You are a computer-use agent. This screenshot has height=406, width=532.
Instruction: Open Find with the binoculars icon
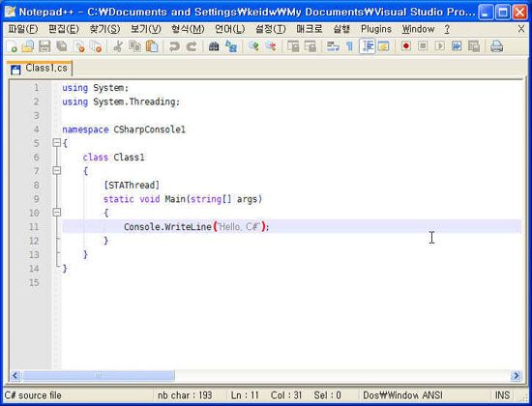coord(214,46)
